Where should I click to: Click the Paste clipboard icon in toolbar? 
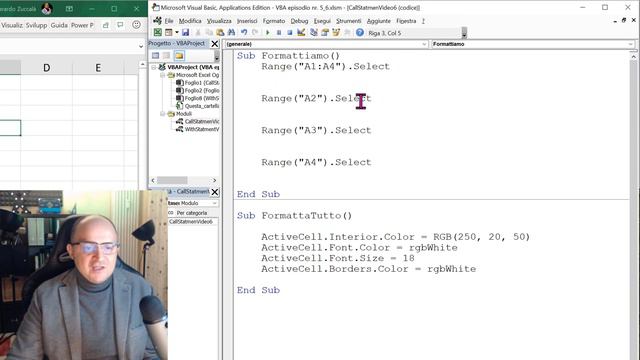point(220,33)
